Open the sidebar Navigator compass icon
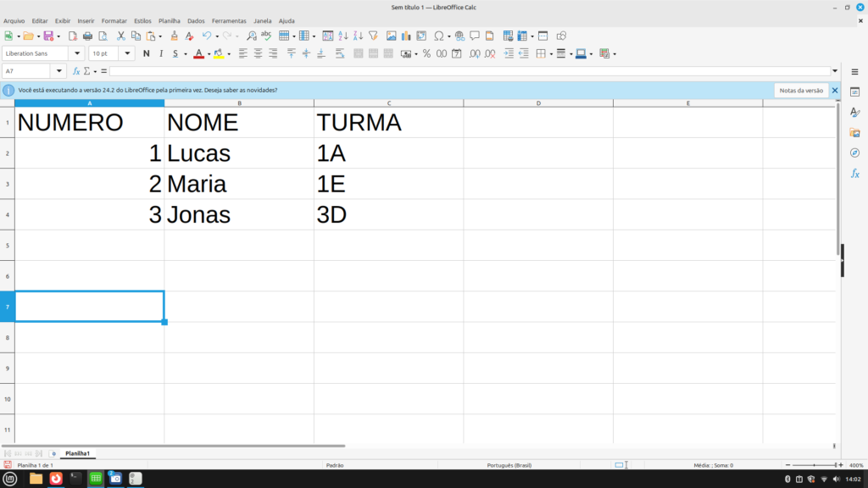The height and width of the screenshot is (488, 868). (854, 153)
